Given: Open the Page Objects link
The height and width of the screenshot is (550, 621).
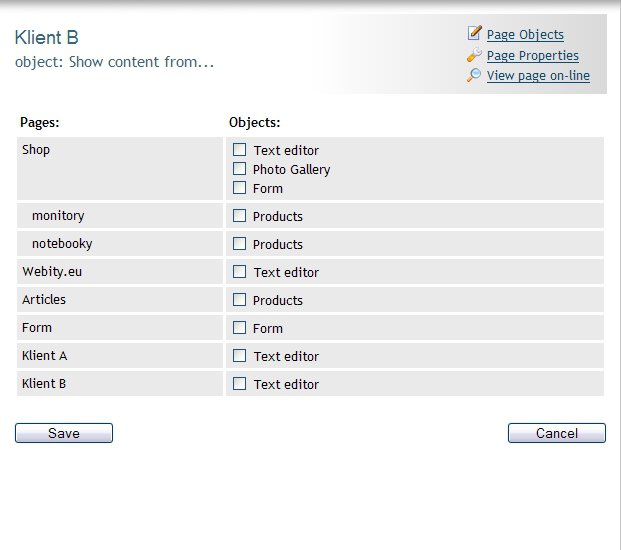Looking at the screenshot, I should click(525, 35).
